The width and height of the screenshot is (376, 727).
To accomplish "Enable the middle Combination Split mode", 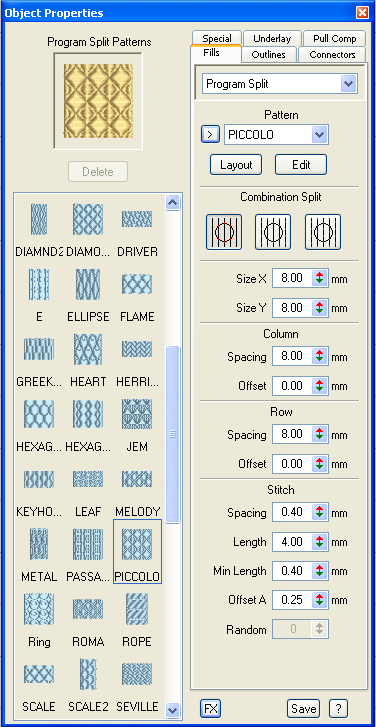I will point(273,232).
